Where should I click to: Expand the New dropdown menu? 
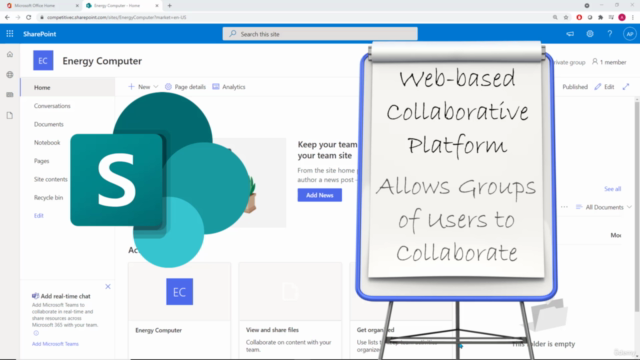[143, 87]
